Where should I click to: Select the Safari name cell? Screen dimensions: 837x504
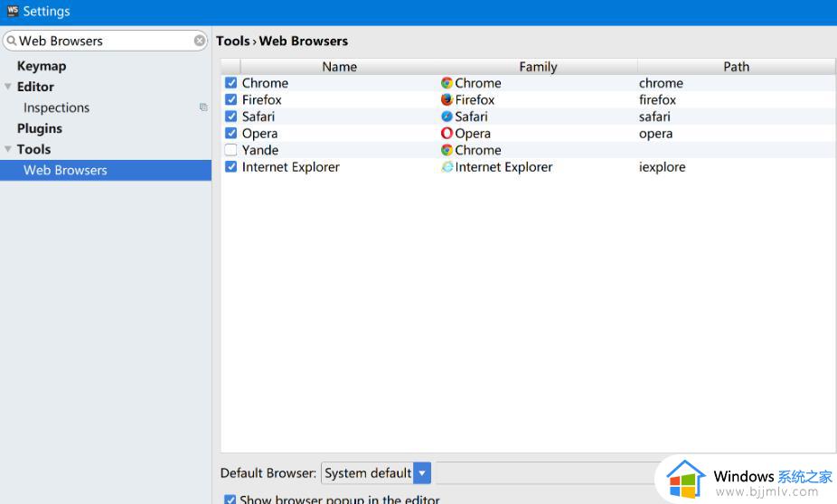pos(340,117)
